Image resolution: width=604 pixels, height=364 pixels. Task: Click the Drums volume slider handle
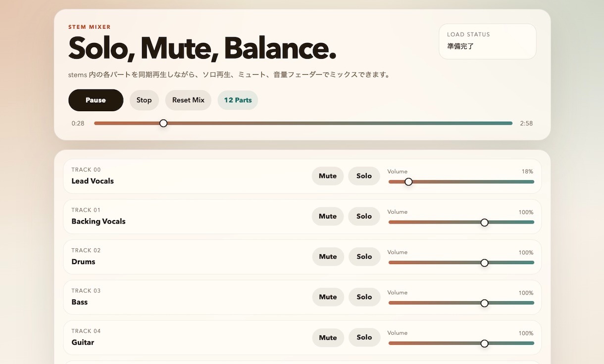(x=484, y=263)
